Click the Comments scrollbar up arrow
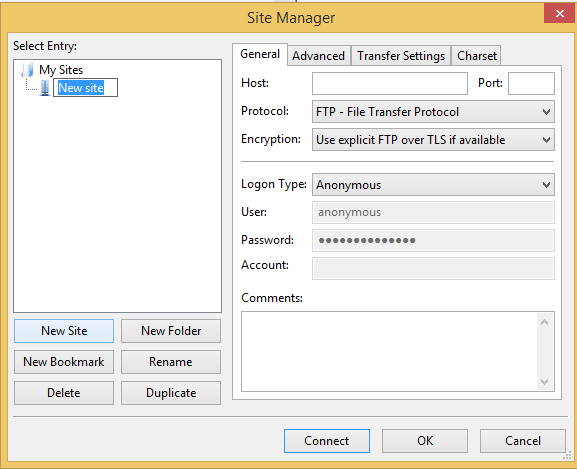The width and height of the screenshot is (577, 469). pos(545,322)
